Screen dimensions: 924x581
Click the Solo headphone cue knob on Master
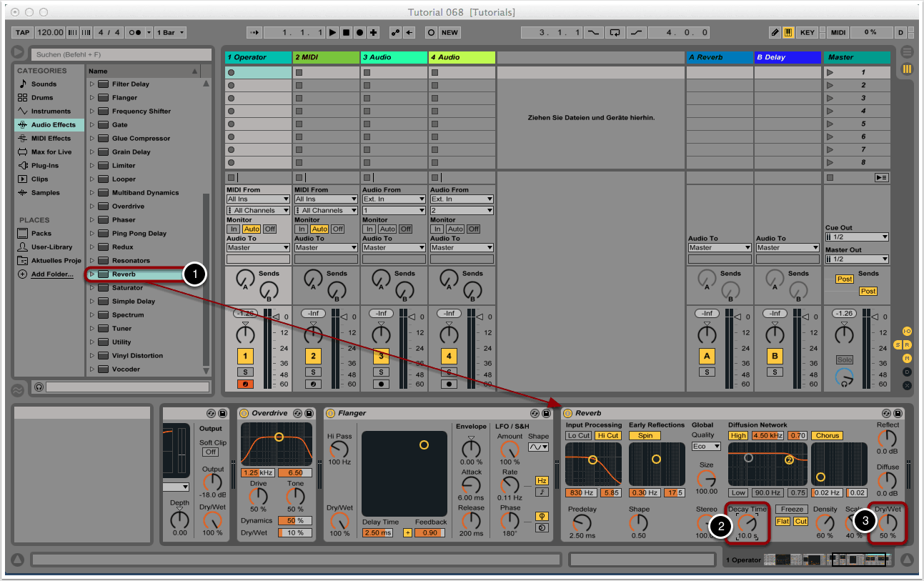click(x=845, y=378)
